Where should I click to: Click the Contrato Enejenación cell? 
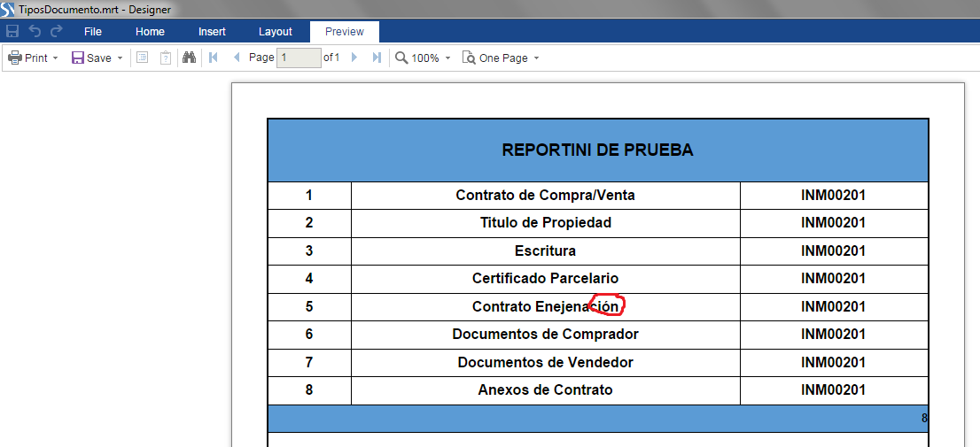click(x=546, y=306)
